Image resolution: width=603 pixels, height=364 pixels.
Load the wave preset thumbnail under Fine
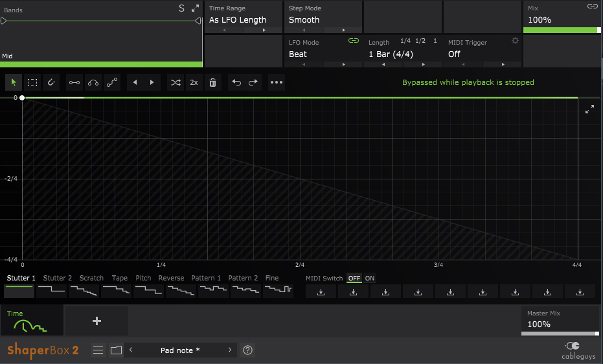tap(279, 291)
